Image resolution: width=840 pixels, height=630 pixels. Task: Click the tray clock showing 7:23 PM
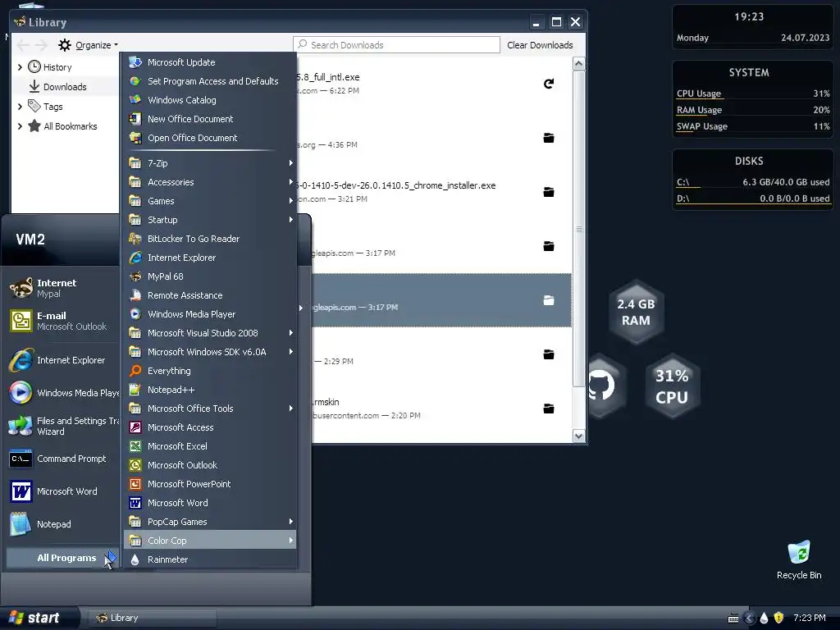tap(809, 618)
